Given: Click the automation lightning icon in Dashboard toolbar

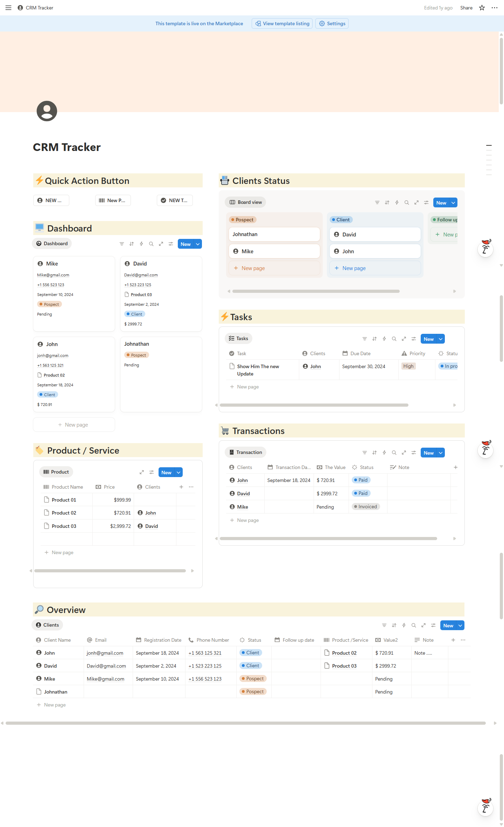Looking at the screenshot, I should click(x=141, y=244).
